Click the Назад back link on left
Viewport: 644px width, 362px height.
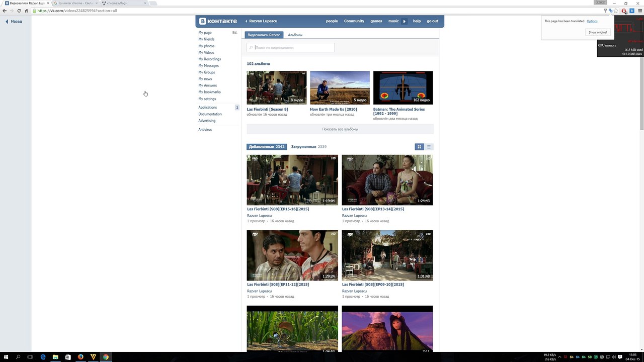14,21
